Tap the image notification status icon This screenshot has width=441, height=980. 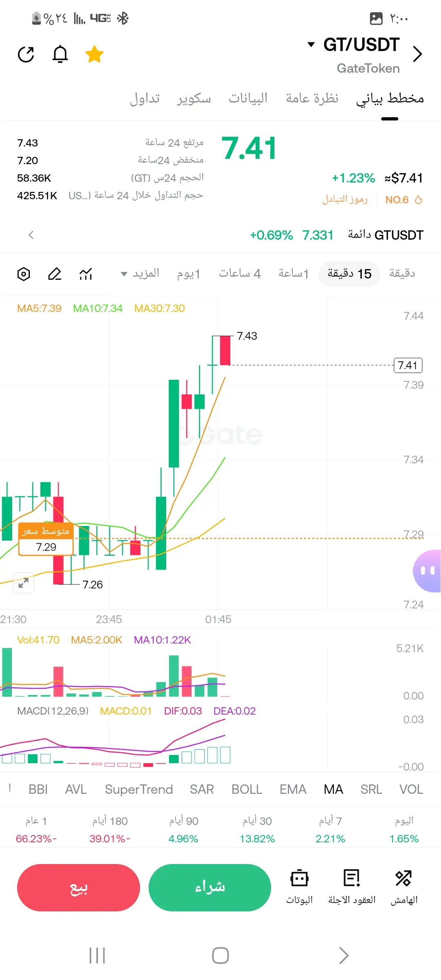tap(376, 18)
